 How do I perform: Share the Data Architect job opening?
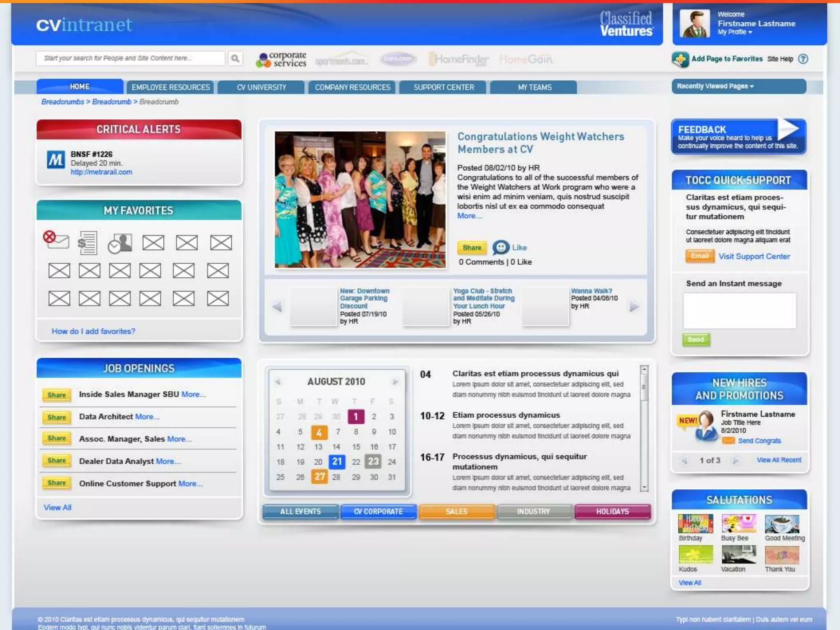(x=57, y=417)
